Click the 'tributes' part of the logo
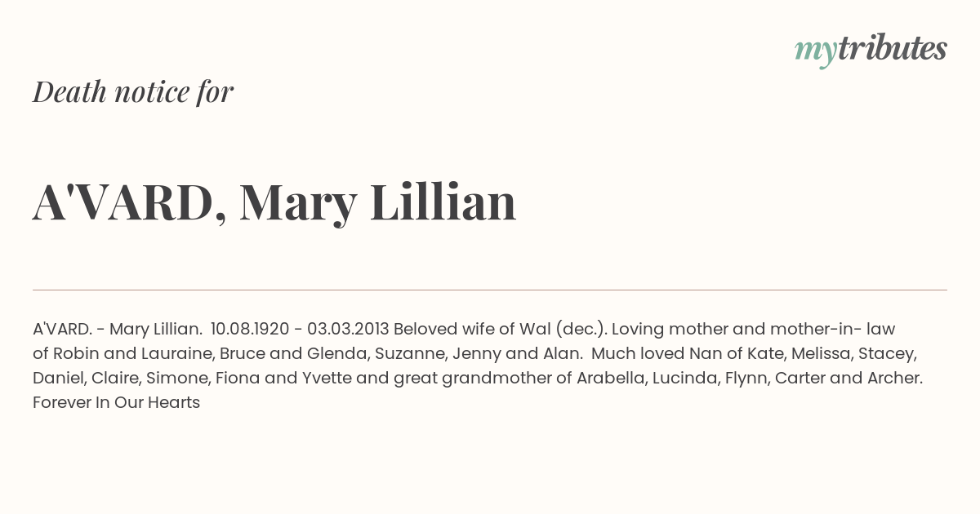The image size is (980, 514). [893, 48]
